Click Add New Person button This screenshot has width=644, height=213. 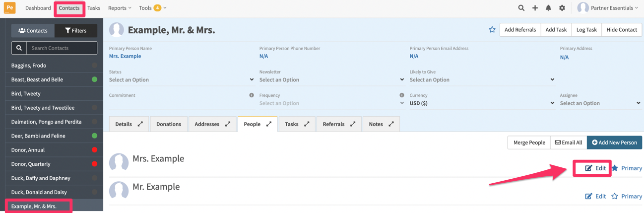coord(614,142)
